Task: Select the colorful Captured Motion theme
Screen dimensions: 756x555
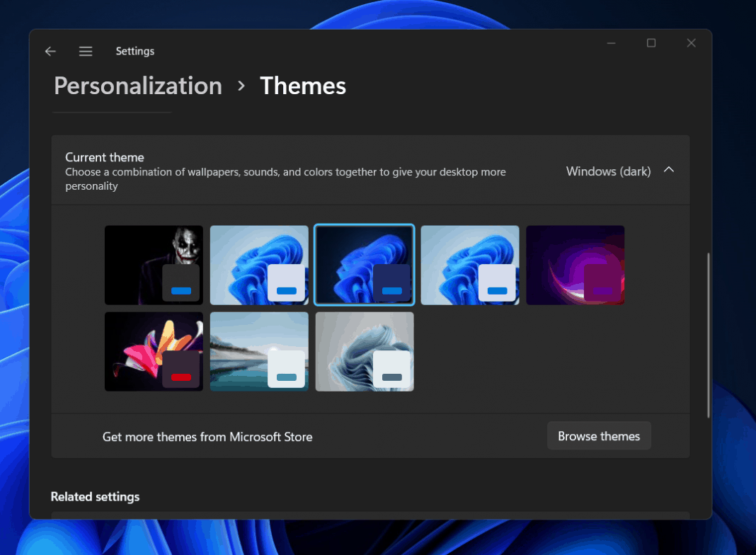Action: (x=154, y=351)
